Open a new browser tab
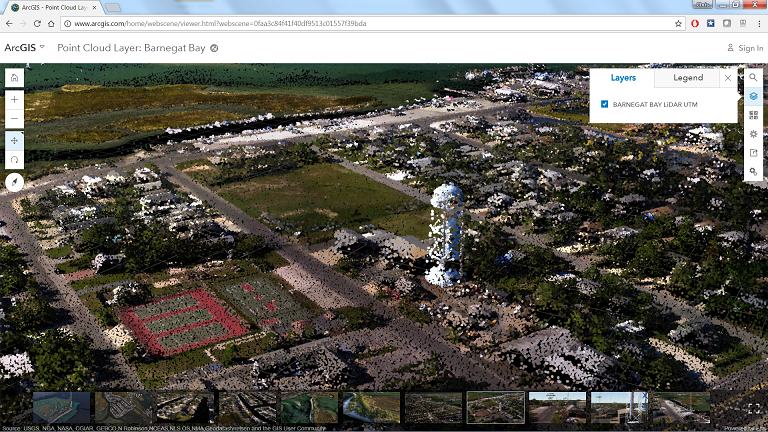 [x=113, y=7]
